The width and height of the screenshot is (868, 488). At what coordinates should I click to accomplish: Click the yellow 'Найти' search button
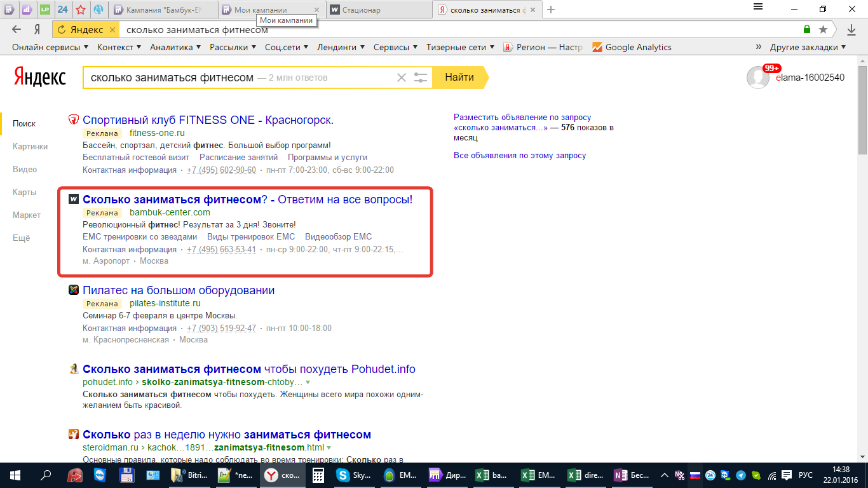[460, 78]
